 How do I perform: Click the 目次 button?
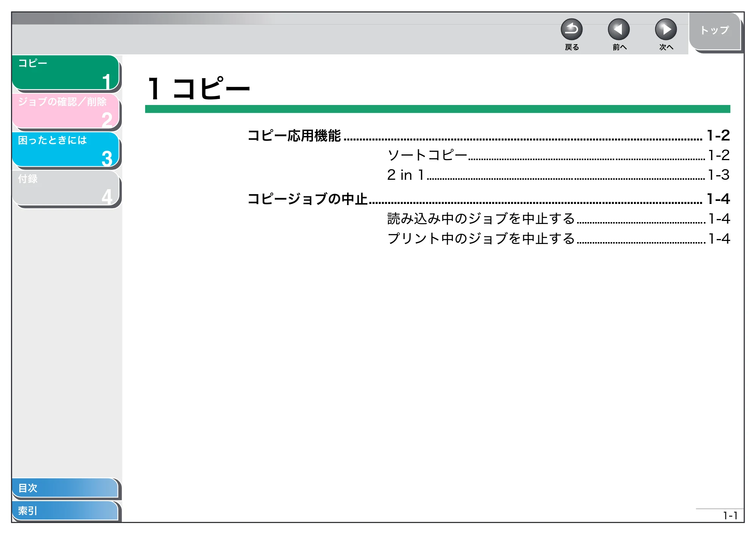tap(65, 488)
